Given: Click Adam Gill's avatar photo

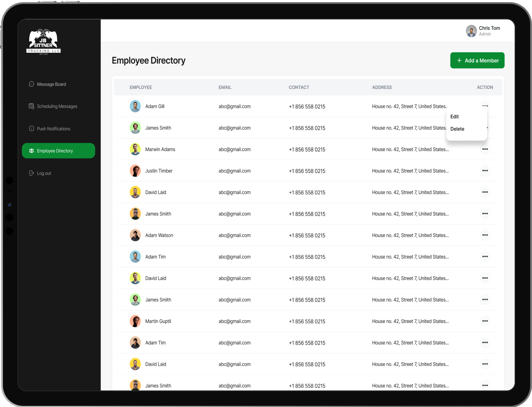Looking at the screenshot, I should [x=135, y=107].
